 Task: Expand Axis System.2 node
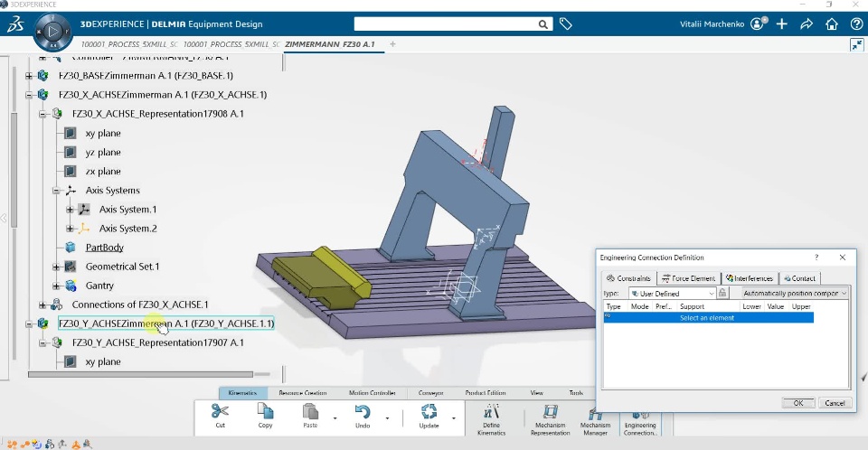point(70,228)
